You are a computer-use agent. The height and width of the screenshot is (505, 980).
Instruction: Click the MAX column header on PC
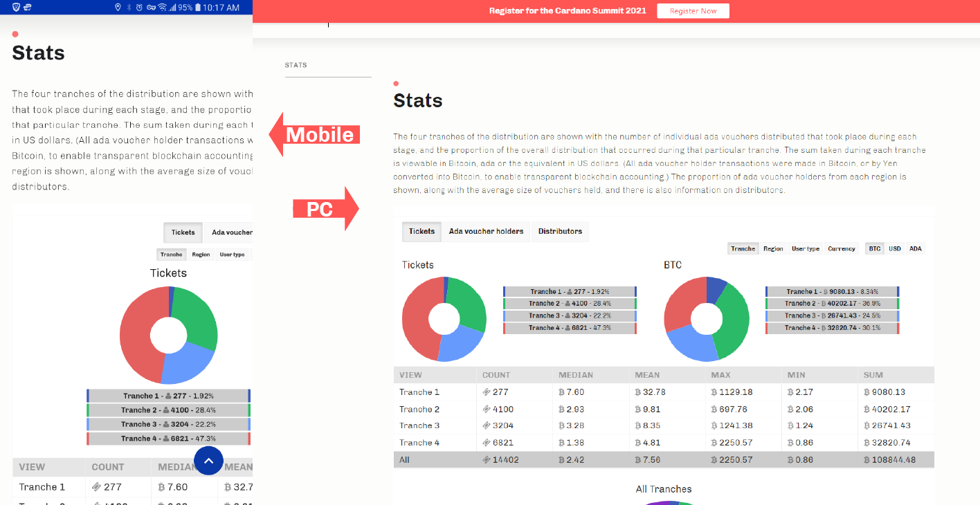[720, 375]
